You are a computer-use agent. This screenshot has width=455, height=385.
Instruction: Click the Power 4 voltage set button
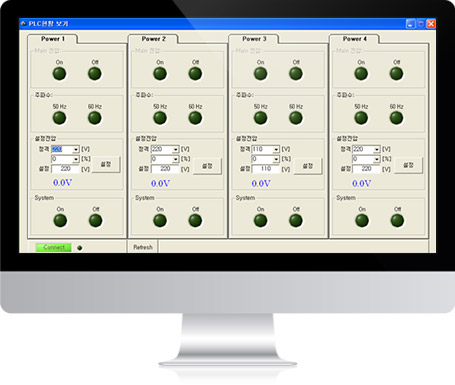(408, 165)
